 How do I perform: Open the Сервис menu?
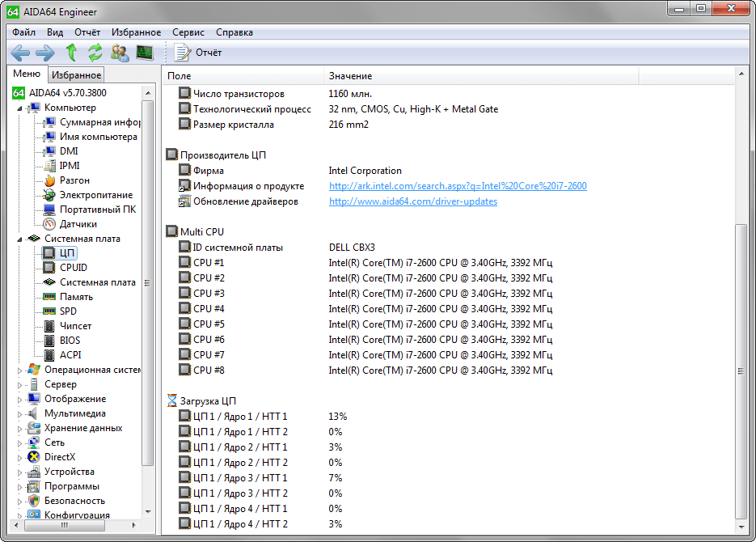[x=188, y=32]
